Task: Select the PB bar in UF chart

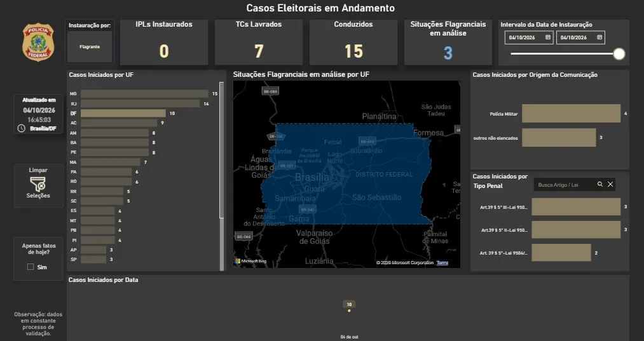Action: [98, 231]
